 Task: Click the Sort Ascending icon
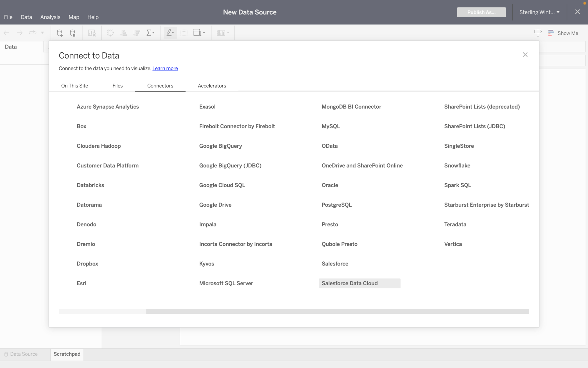coord(124,33)
